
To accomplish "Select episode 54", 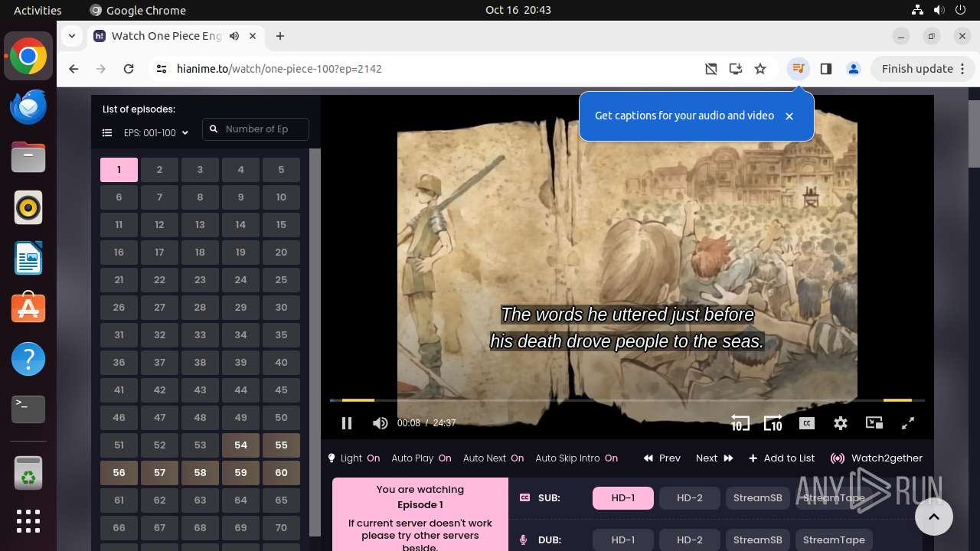I will click(240, 445).
